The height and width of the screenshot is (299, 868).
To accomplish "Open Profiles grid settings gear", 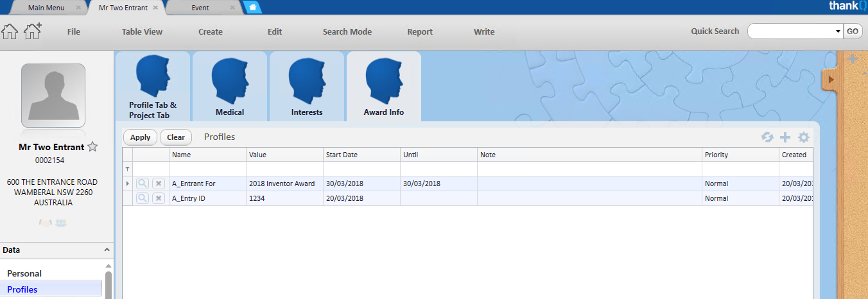I will click(x=804, y=137).
